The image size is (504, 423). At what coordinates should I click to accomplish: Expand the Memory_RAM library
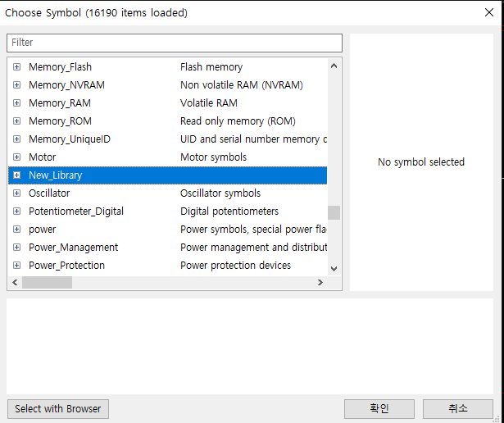[16, 102]
